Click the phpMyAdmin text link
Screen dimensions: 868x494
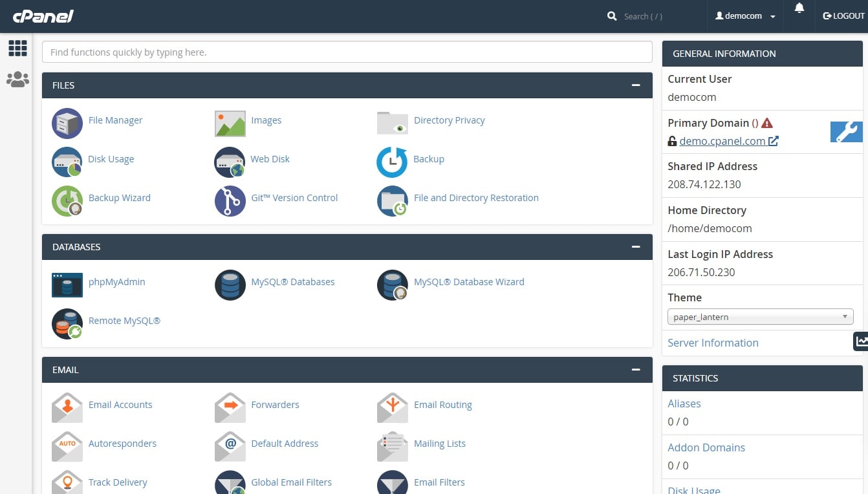(x=116, y=282)
